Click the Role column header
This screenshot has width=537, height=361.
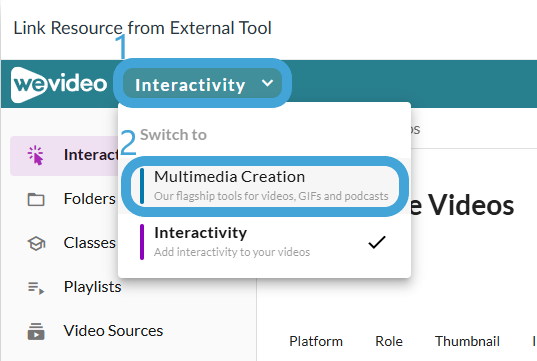click(x=389, y=341)
